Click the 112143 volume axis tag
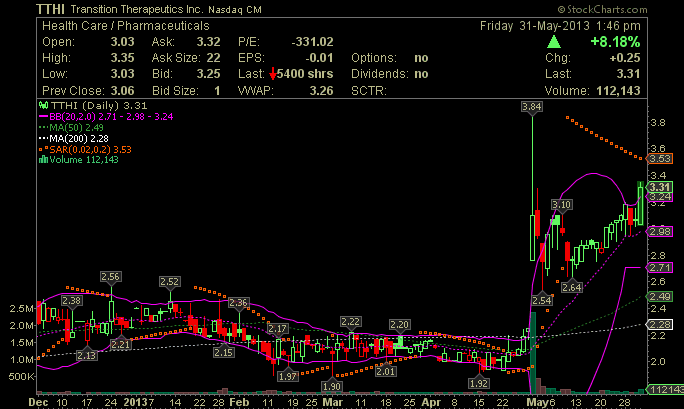The width and height of the screenshot is (684, 409). click(x=665, y=389)
